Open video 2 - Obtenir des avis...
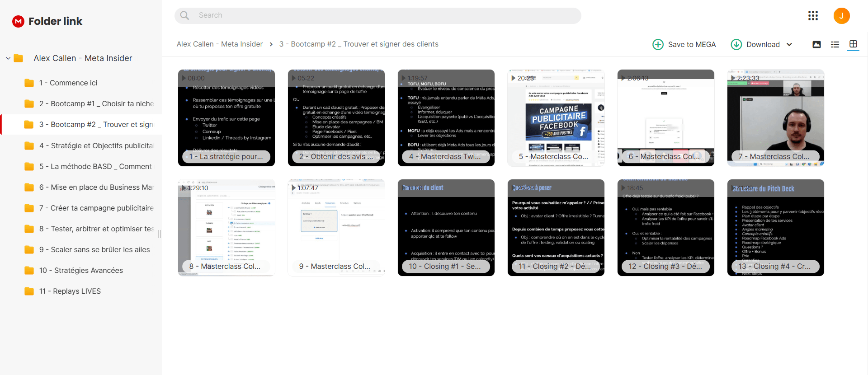Screen dimensions: 868x375 336,118
